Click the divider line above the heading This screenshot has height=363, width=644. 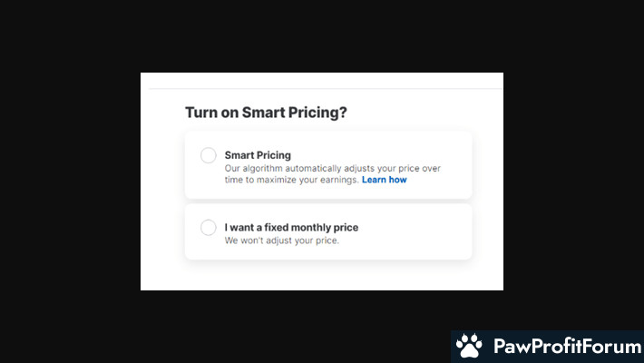point(322,89)
